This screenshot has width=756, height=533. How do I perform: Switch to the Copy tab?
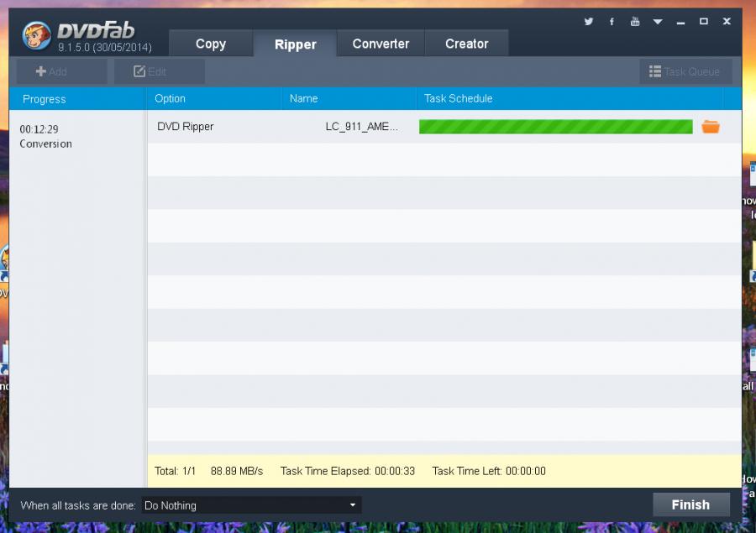pos(211,44)
